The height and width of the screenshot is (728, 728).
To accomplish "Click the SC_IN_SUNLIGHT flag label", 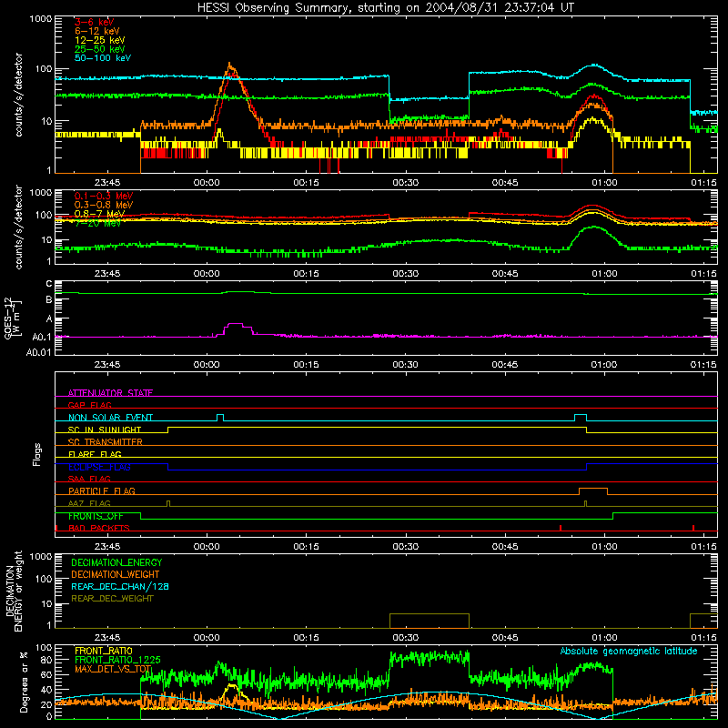I will click(x=105, y=430).
